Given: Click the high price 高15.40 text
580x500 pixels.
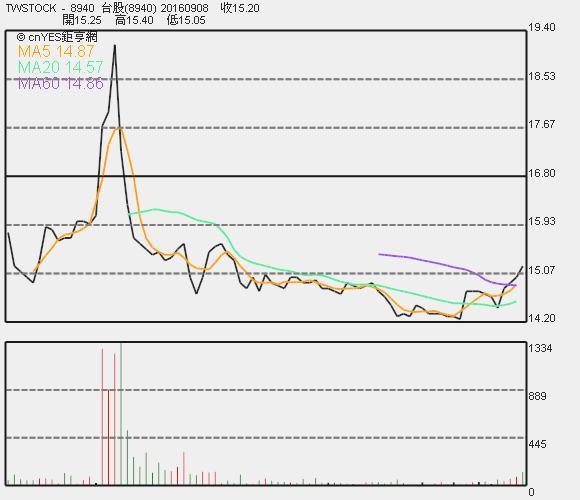Looking at the screenshot, I should (134, 20).
